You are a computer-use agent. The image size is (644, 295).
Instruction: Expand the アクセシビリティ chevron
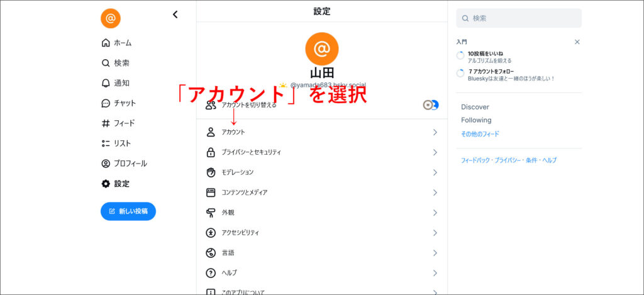pyautogui.click(x=435, y=233)
